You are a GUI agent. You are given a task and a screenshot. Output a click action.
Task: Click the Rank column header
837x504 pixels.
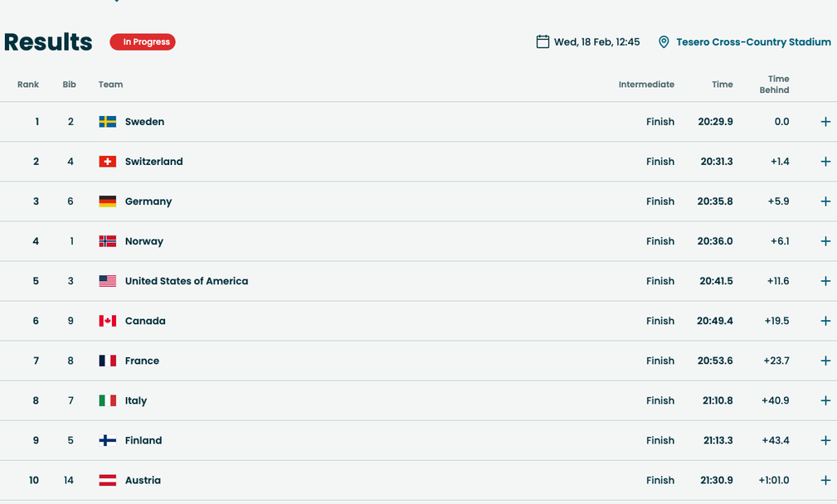click(28, 85)
